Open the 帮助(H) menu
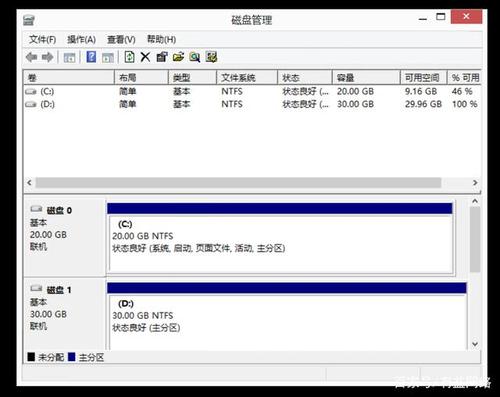Viewport: 500px width, 397px height. (x=161, y=40)
